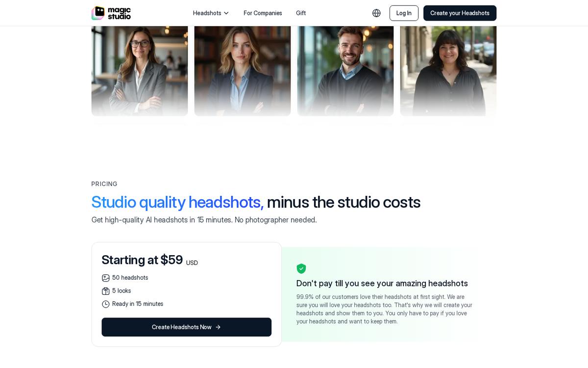The height and width of the screenshot is (368, 588).
Task: Expand the Headshots dropdown chevron
Action: pos(226,13)
